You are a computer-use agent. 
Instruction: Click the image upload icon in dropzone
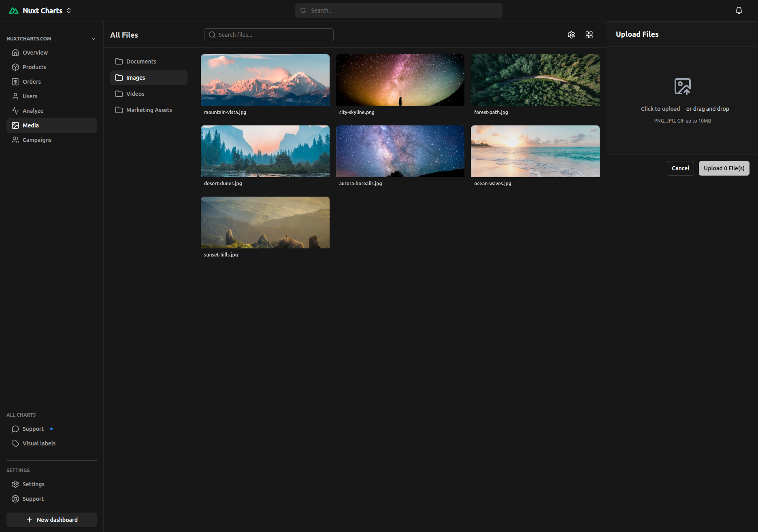pos(682,87)
